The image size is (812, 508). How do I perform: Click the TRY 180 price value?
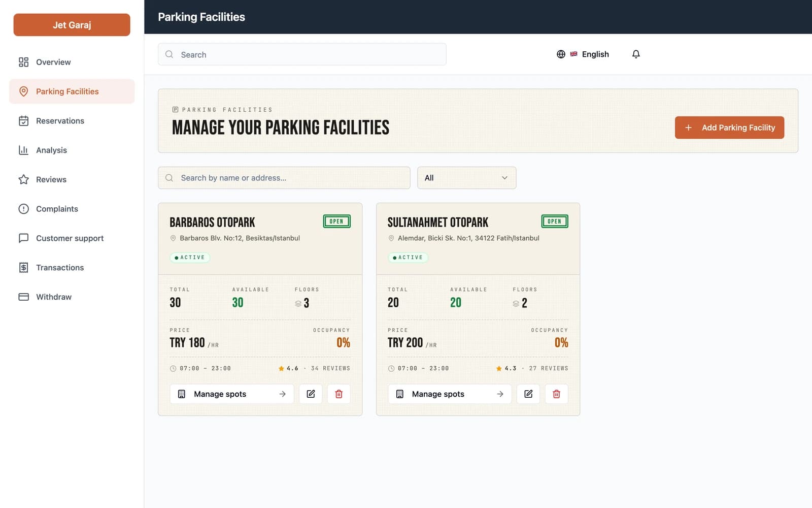click(187, 343)
